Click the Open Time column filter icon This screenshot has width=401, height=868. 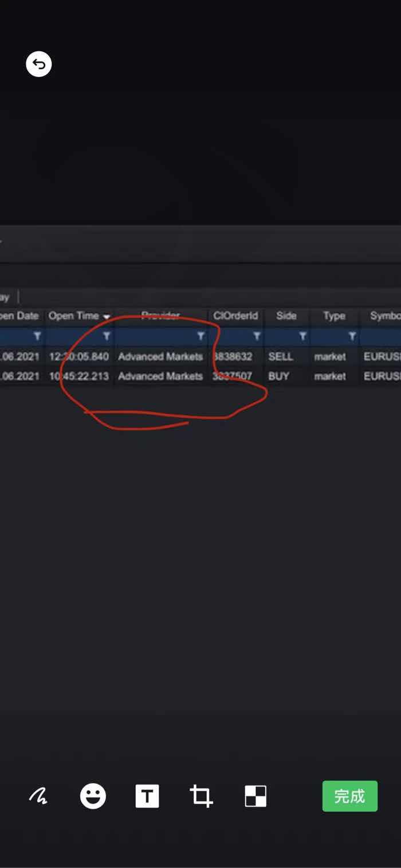pos(106,336)
